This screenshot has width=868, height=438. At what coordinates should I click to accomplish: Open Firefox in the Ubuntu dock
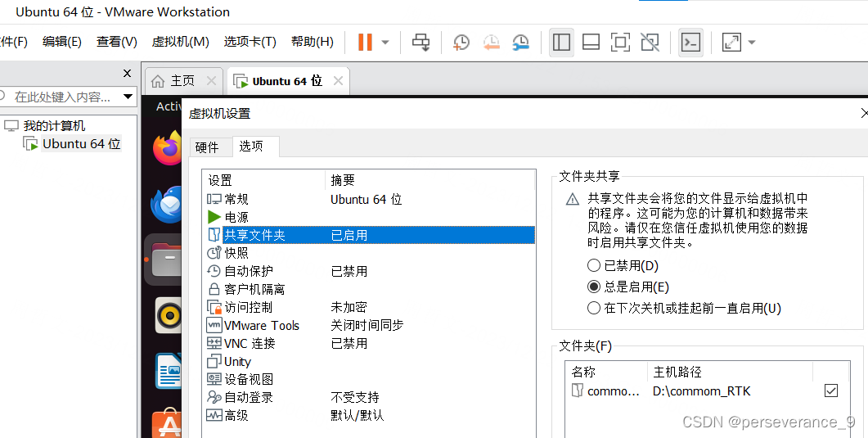pos(167,148)
